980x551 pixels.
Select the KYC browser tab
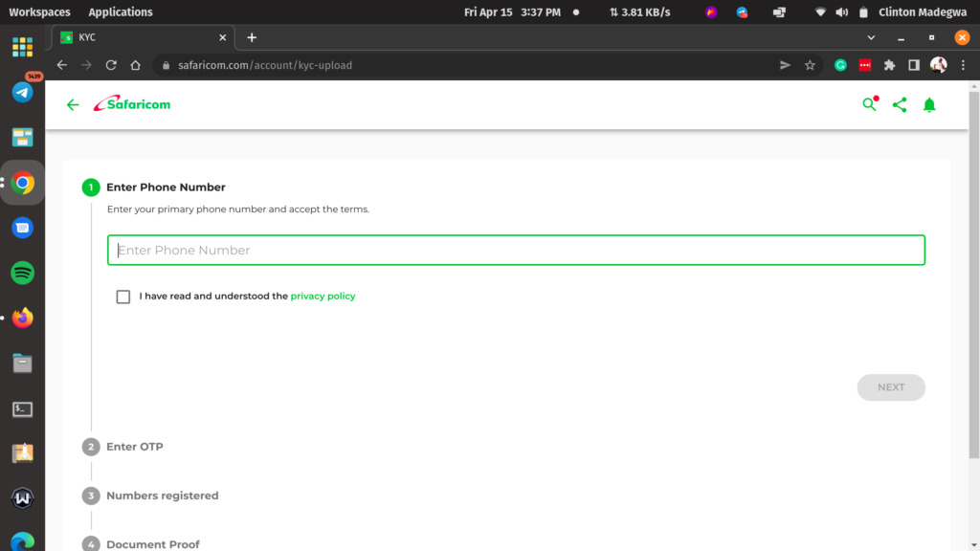click(144, 37)
